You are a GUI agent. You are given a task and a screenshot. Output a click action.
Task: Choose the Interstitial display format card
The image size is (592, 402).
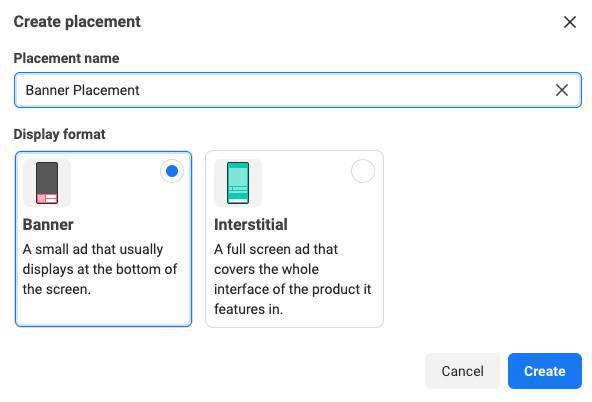click(x=294, y=239)
